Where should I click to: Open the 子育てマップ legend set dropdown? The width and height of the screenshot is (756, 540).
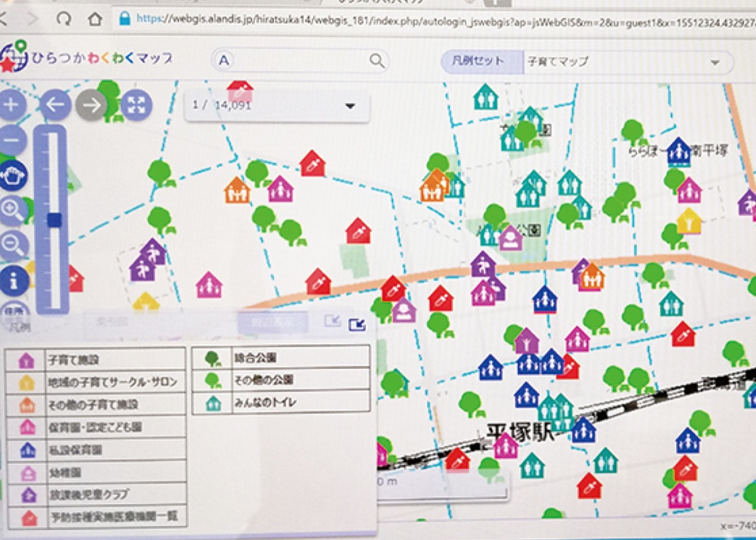coord(714,62)
